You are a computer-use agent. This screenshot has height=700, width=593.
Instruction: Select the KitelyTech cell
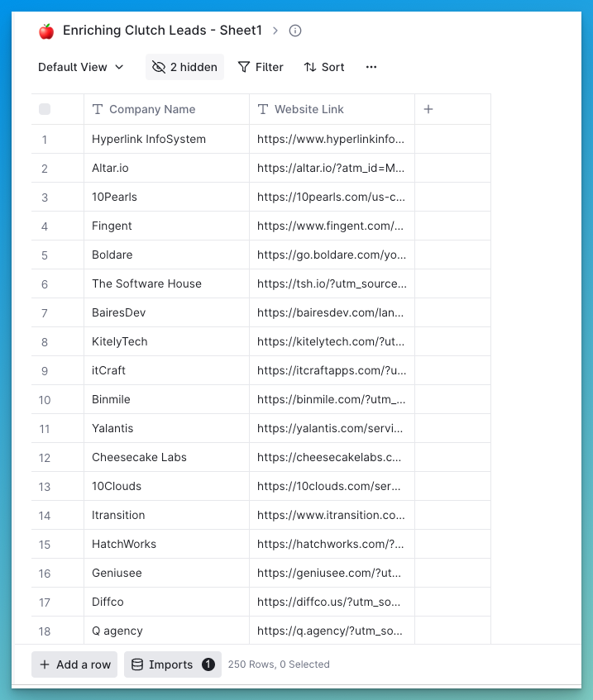(166, 341)
